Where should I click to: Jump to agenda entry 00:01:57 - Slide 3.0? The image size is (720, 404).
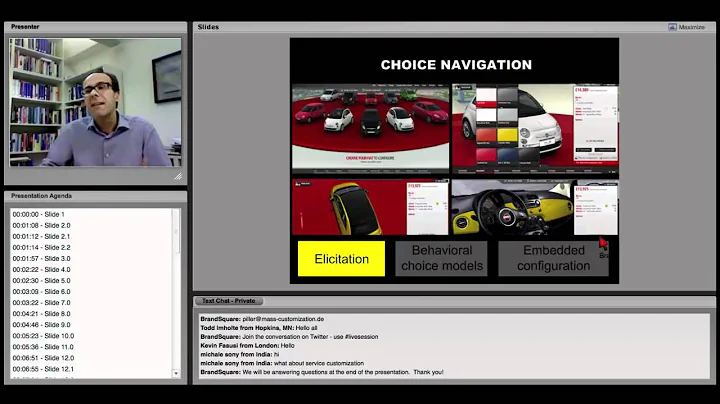click(x=41, y=258)
